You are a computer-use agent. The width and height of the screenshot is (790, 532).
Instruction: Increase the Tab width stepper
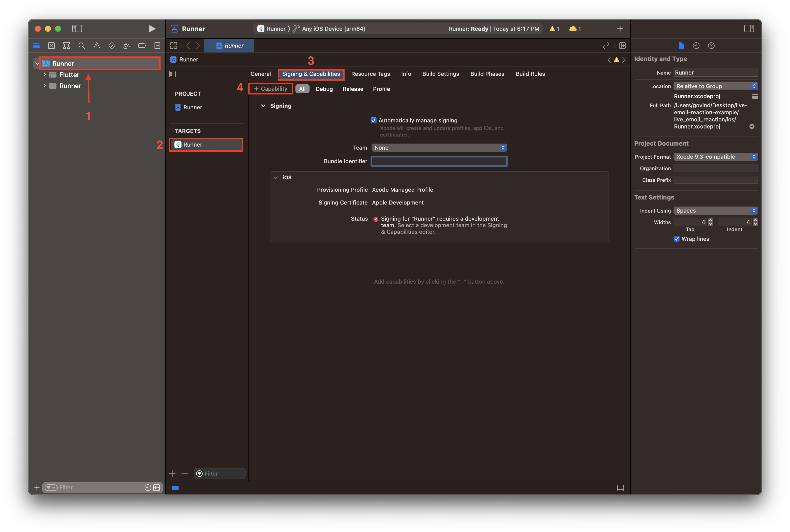(710, 220)
